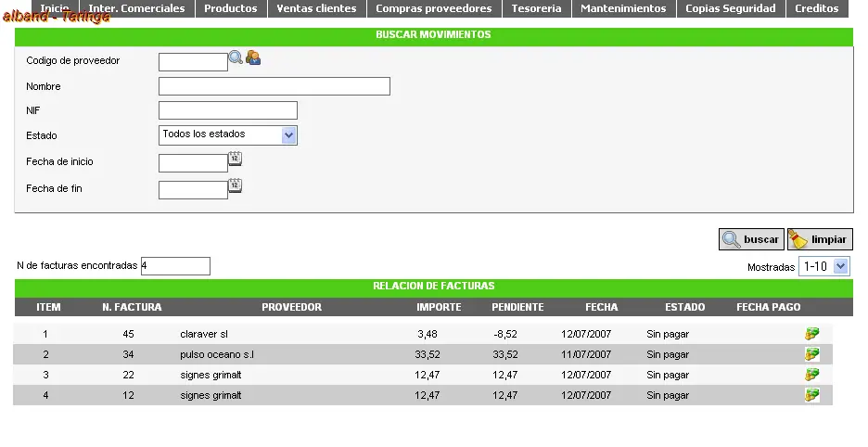868x447 pixels.
Task: Click magnifier icon beside Codigo de proveedor
Action: pyautogui.click(x=236, y=57)
